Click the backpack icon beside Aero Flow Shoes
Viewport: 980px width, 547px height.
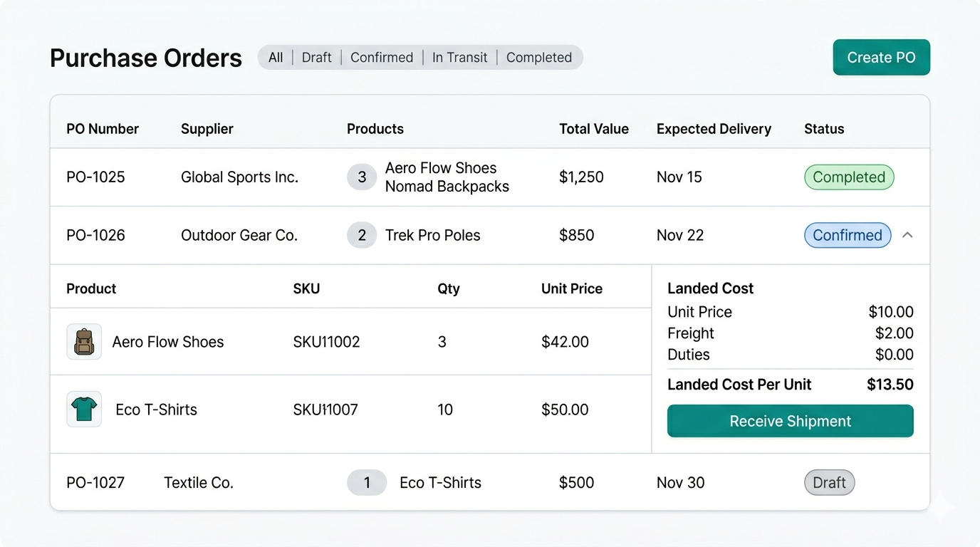coord(84,342)
